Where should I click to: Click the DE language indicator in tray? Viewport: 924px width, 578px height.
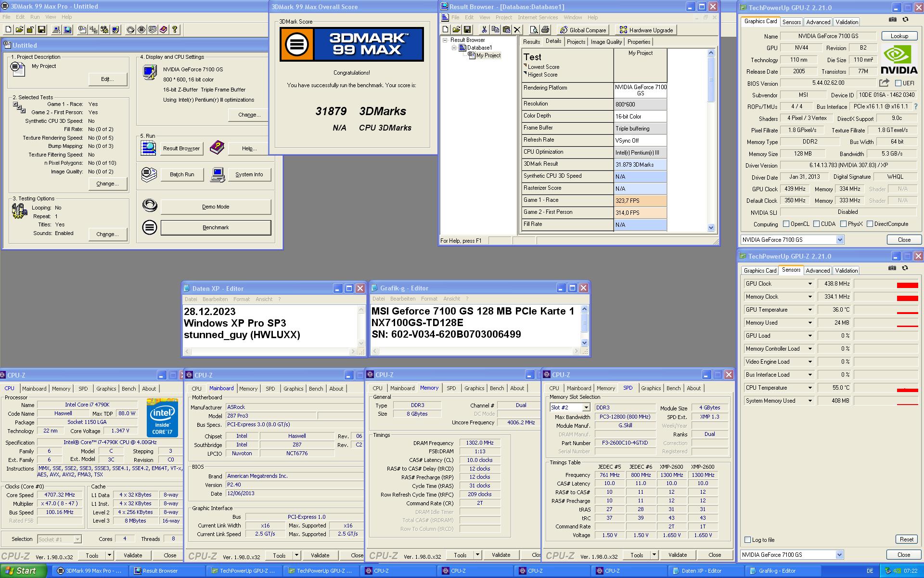tap(870, 571)
